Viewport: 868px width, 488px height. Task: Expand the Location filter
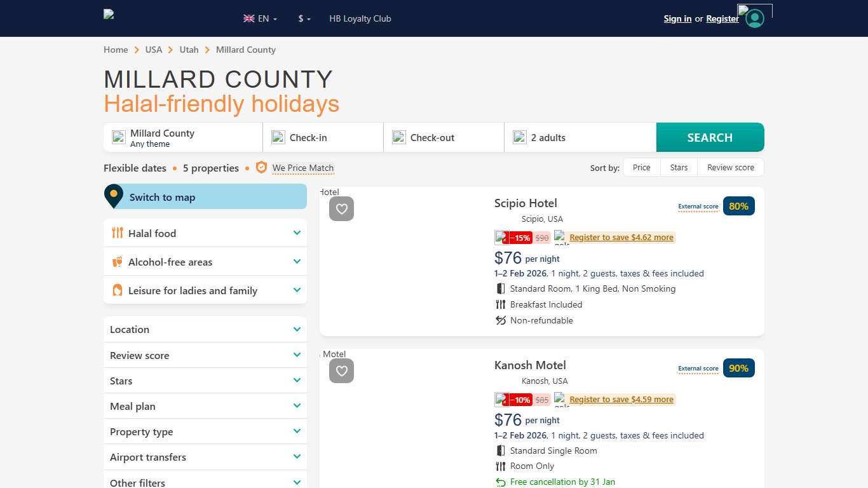click(205, 329)
